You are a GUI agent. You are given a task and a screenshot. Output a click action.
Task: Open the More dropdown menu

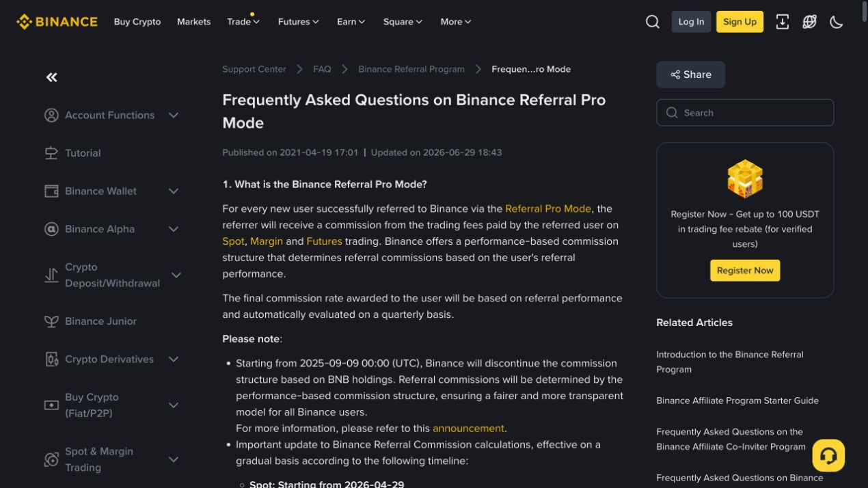tap(456, 22)
